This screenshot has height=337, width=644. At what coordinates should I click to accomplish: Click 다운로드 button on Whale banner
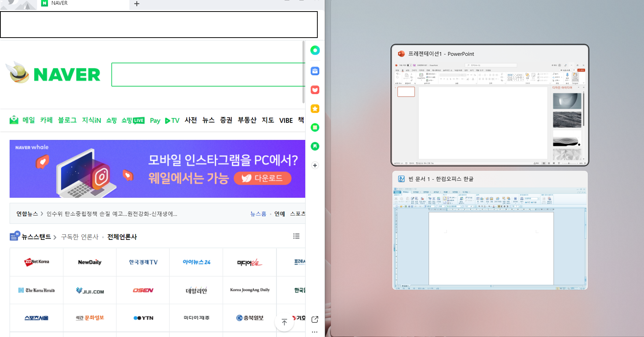pos(263,178)
